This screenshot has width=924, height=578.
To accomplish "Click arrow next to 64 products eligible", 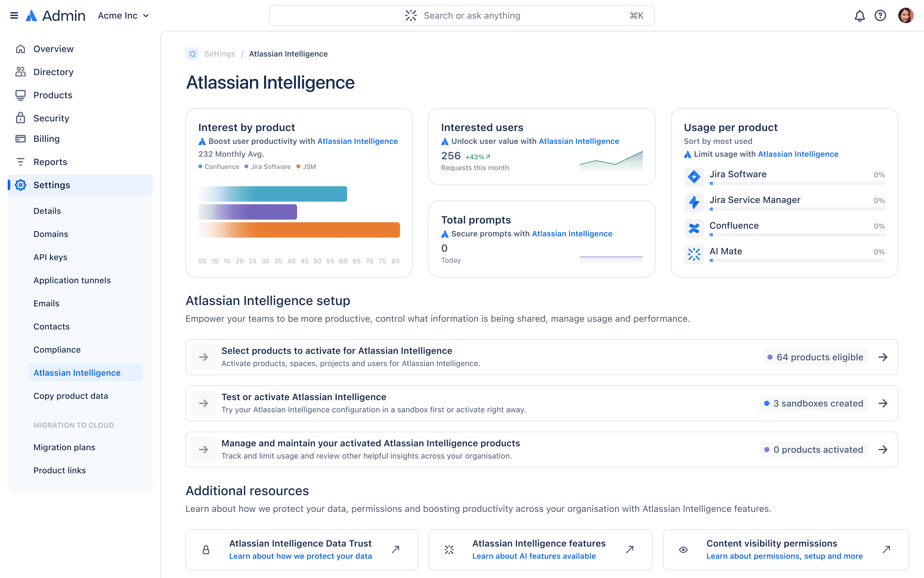I will (x=883, y=357).
